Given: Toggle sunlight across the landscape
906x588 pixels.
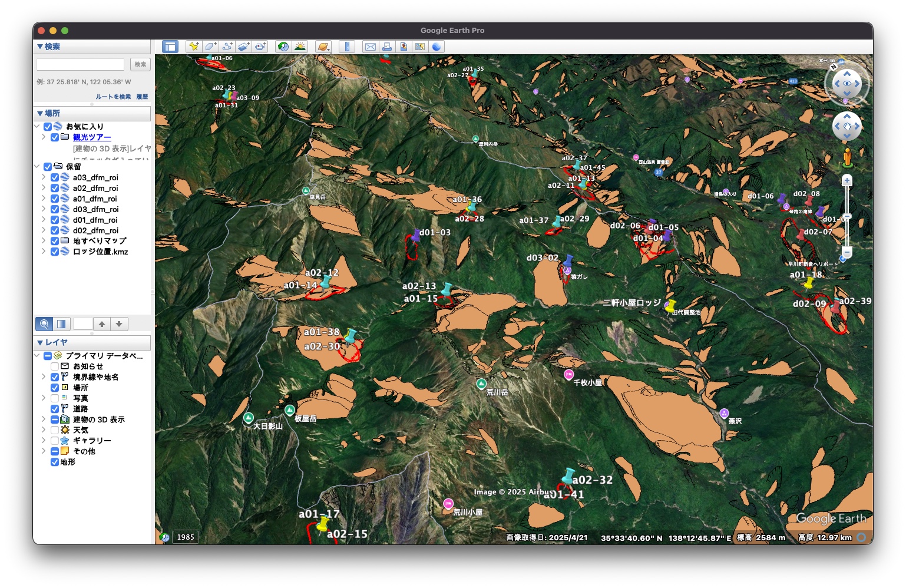Looking at the screenshot, I should click(300, 47).
